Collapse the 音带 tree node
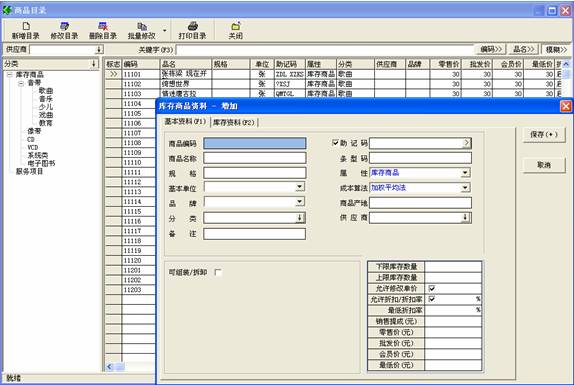 [x=21, y=83]
